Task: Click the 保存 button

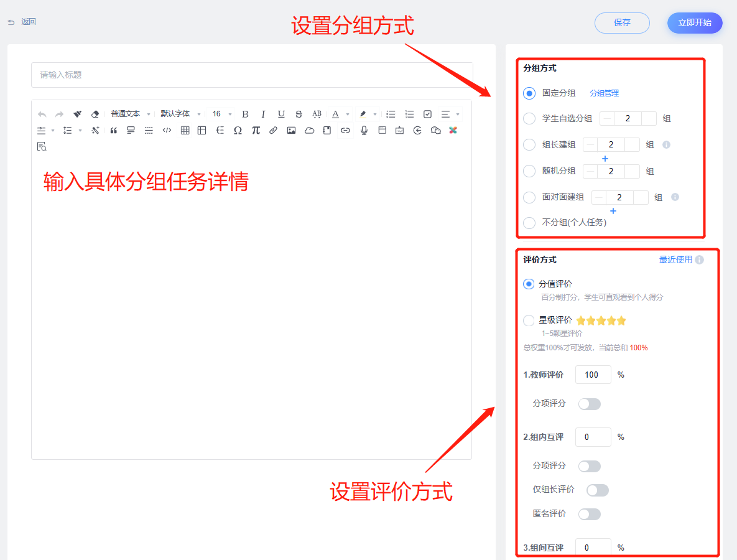Action: [622, 22]
